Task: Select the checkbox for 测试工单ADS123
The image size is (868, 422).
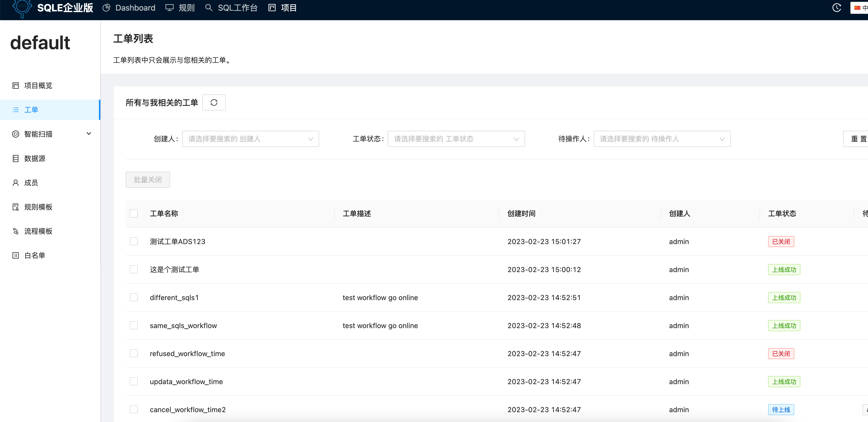Action: click(134, 241)
